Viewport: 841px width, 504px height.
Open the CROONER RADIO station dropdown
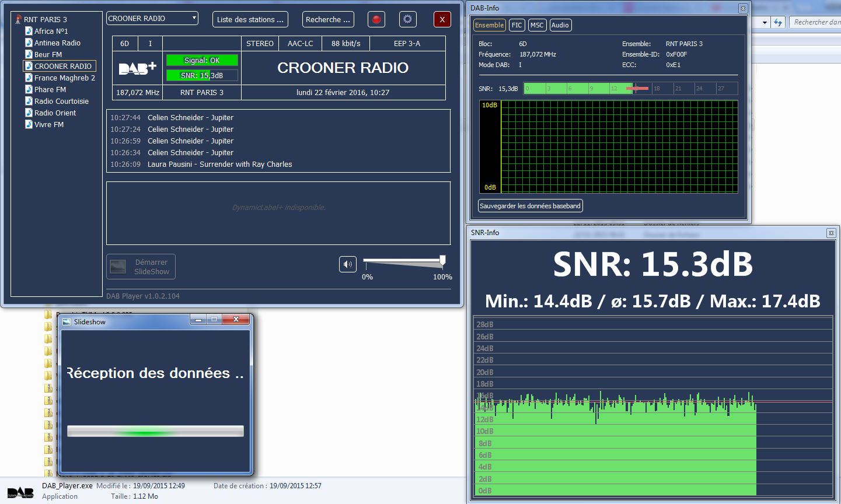(x=152, y=18)
